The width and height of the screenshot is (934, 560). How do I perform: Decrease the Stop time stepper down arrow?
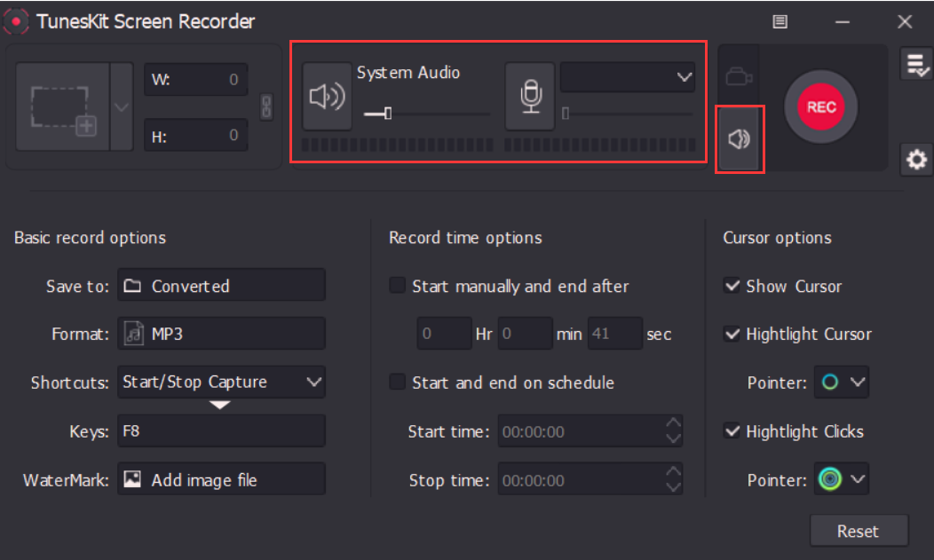(x=673, y=488)
